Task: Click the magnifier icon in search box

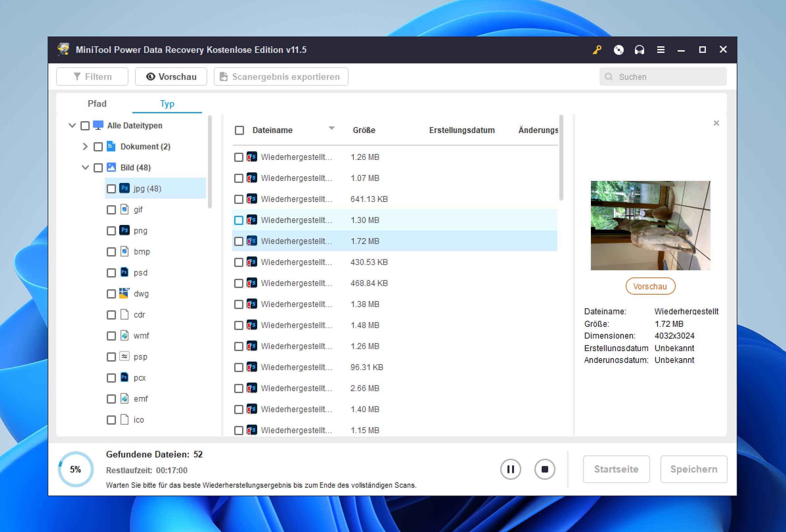Action: click(608, 77)
